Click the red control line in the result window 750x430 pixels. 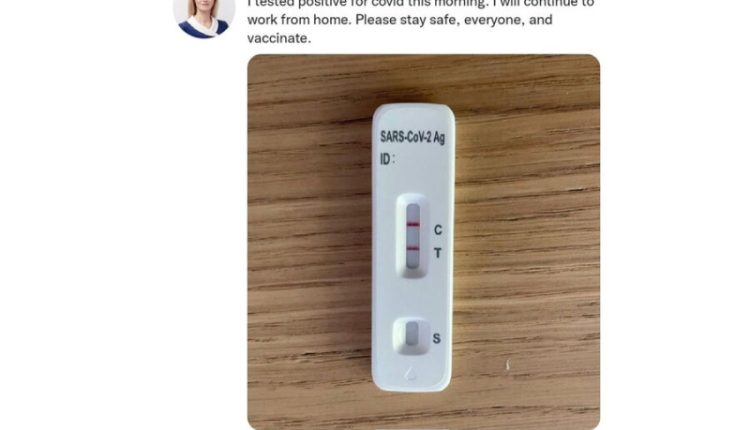click(413, 224)
